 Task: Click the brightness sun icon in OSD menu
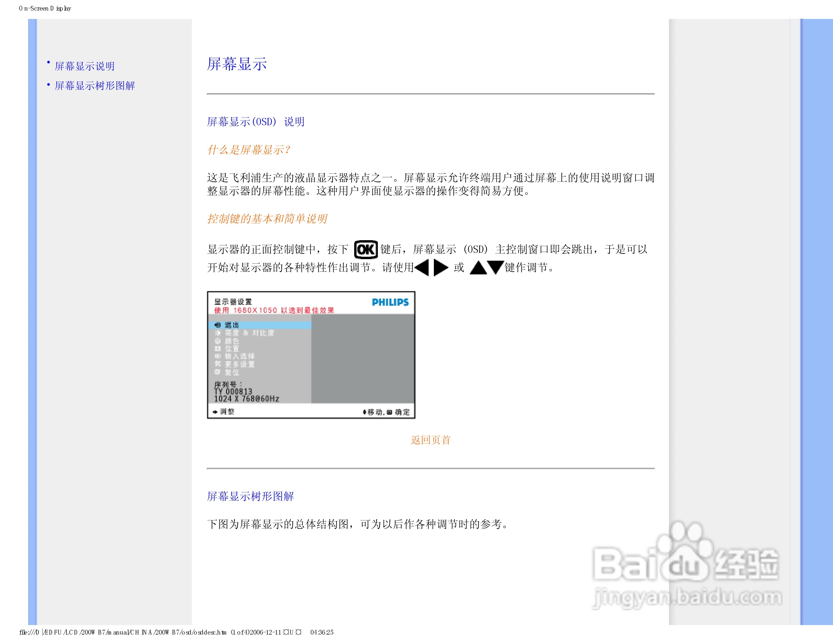[218, 333]
